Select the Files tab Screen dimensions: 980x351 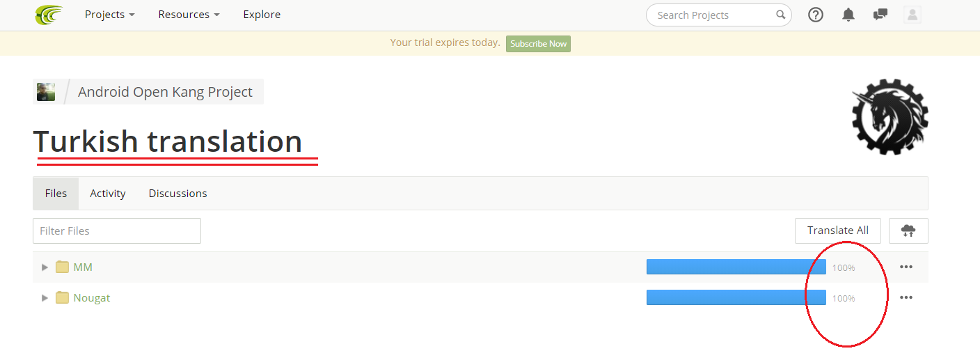56,194
